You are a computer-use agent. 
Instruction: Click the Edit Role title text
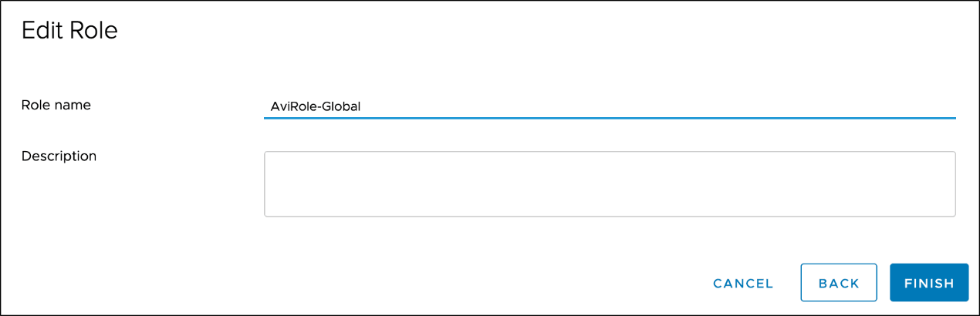(x=69, y=31)
